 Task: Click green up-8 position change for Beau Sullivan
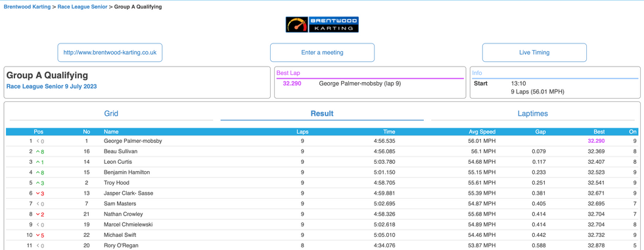[x=40, y=152]
